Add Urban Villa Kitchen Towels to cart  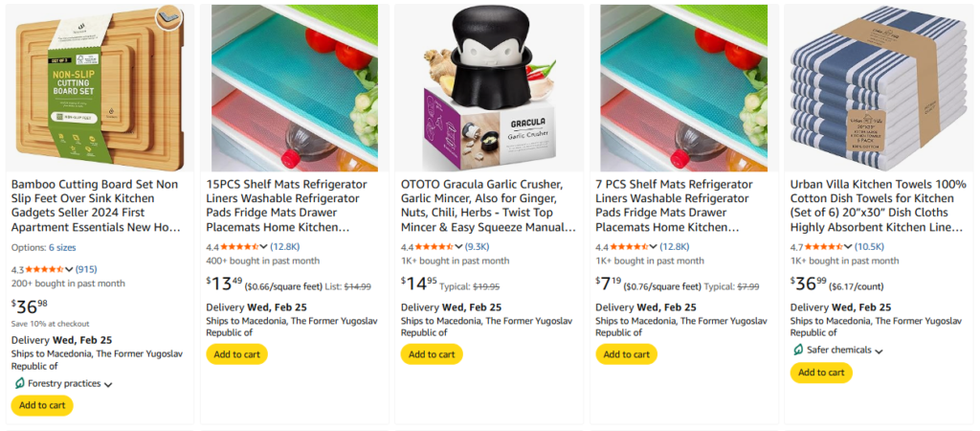[820, 373]
